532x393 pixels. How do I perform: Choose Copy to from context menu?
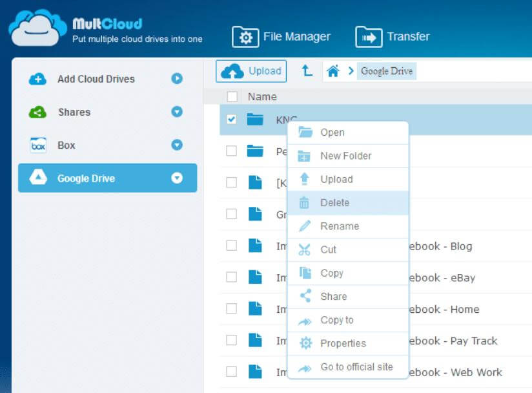pos(348,320)
